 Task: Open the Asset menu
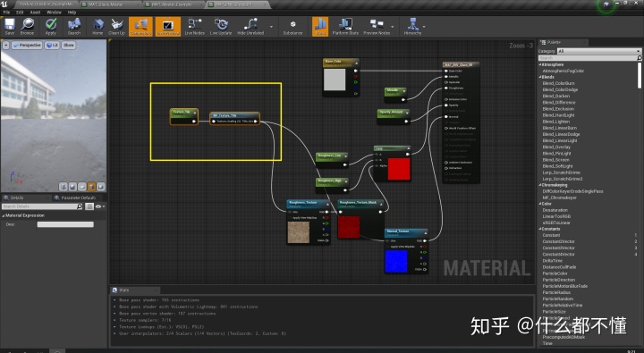tap(35, 13)
